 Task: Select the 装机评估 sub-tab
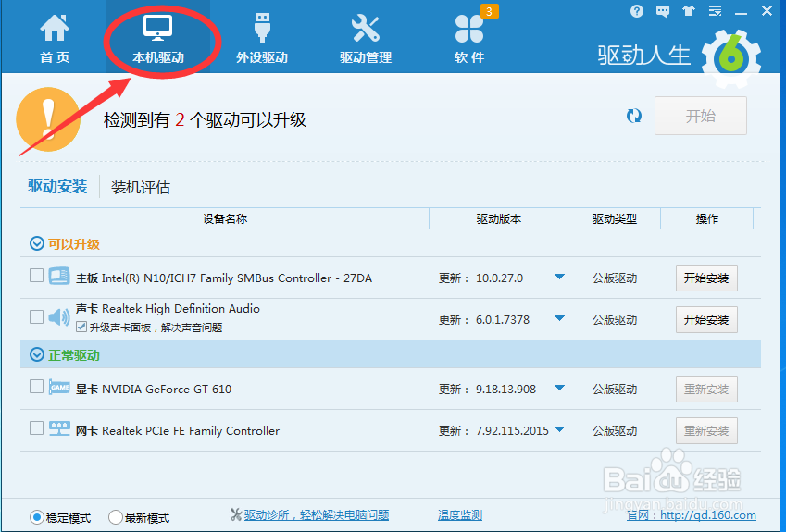click(x=141, y=187)
